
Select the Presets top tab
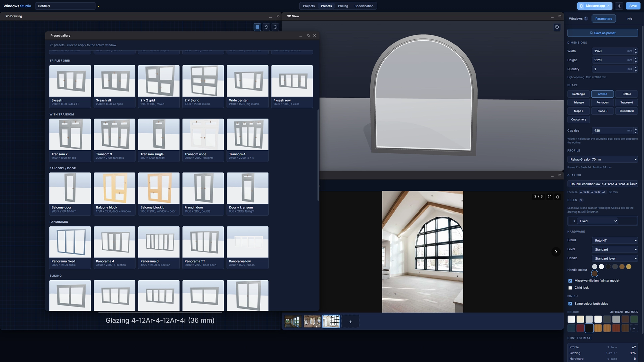(326, 6)
